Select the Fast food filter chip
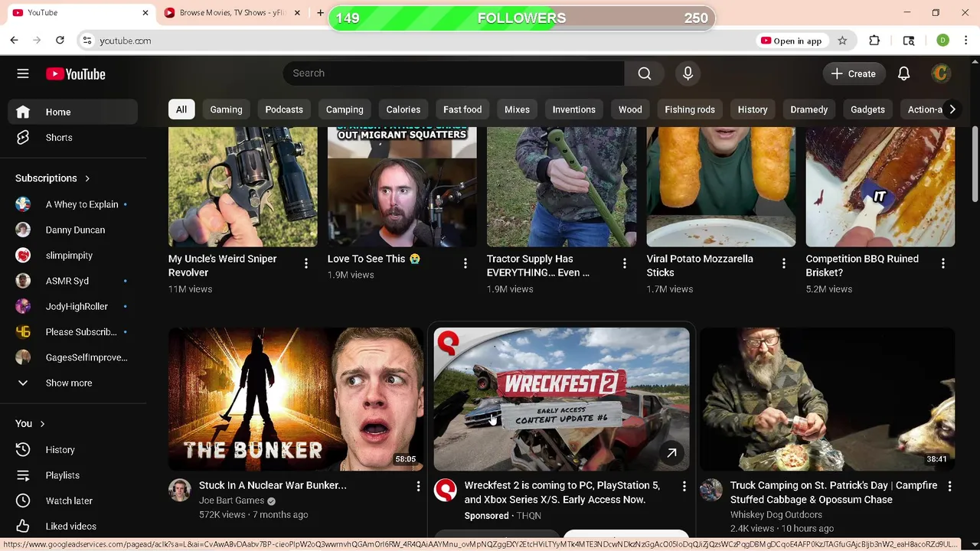Screen dimensions: 980x551 [462, 109]
